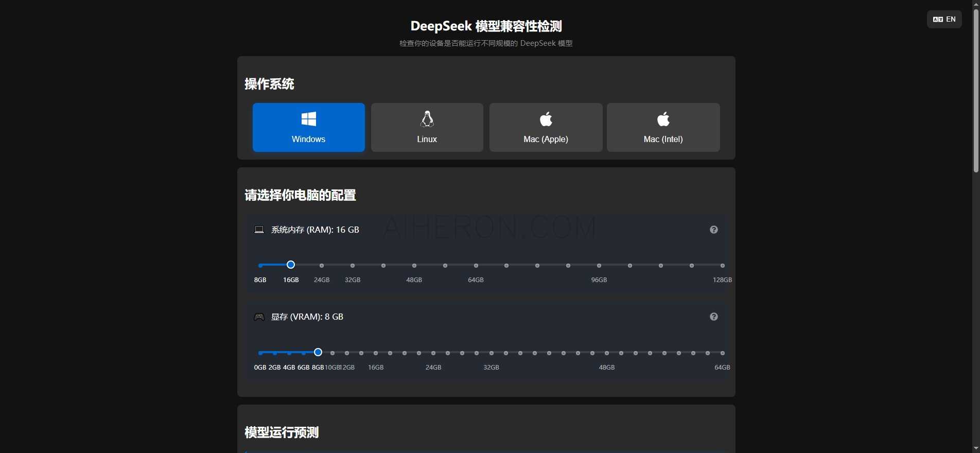
Task: Open the help icon for system RAM
Action: pos(714,230)
